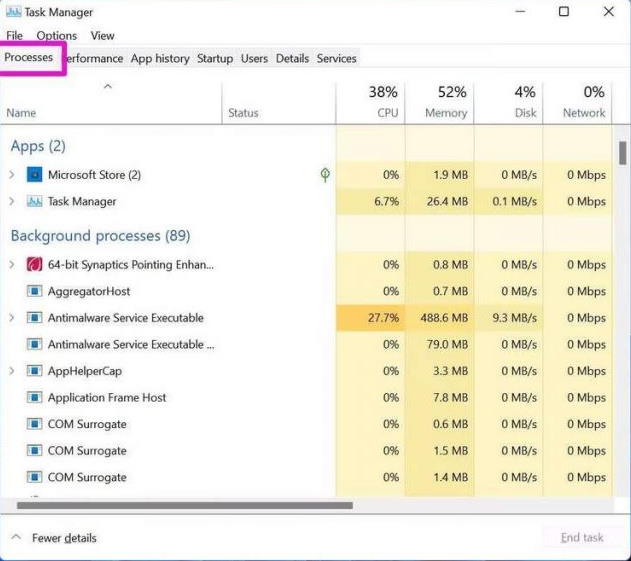Screen dimensions: 631x561
Task: Switch to the Users tab
Action: [254, 59]
